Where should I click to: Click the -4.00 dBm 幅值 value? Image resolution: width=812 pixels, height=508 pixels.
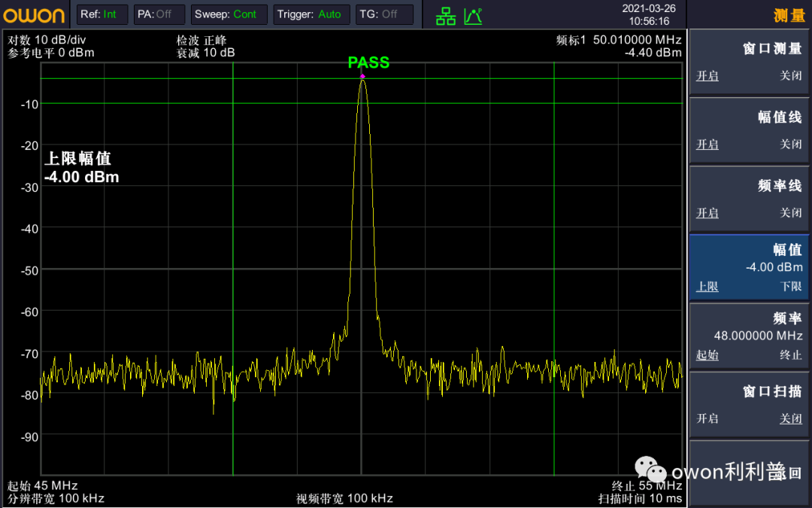[x=774, y=267]
